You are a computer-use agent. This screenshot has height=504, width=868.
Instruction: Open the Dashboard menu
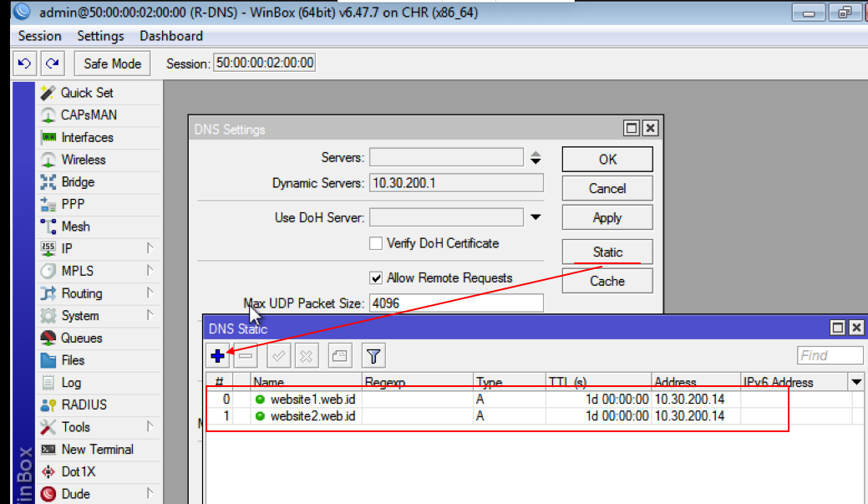pos(171,36)
